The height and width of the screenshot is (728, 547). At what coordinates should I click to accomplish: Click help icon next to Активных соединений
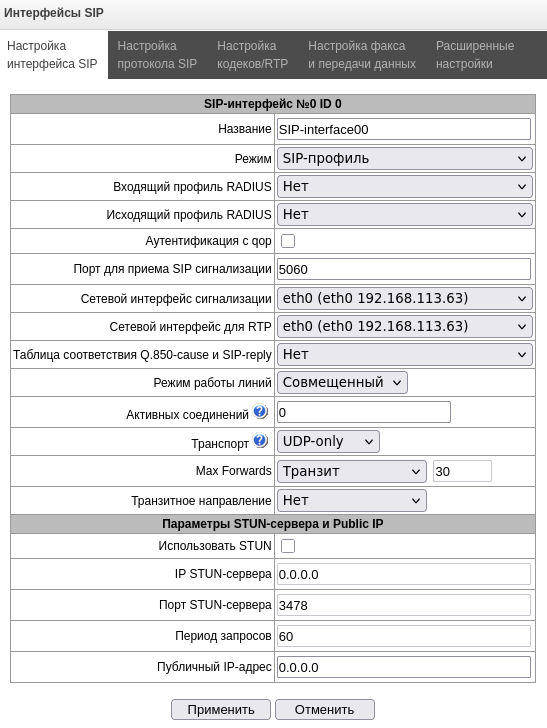pyautogui.click(x=260, y=411)
